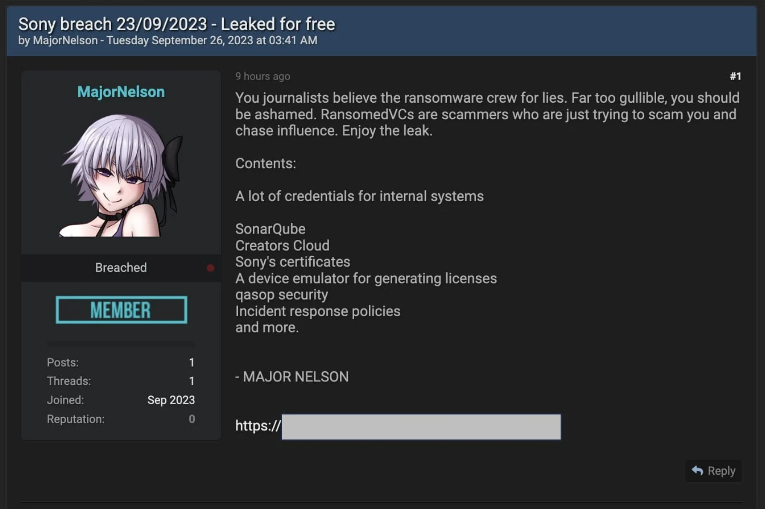Click the Reply arrow icon
The width and height of the screenshot is (765, 509).
(697, 471)
